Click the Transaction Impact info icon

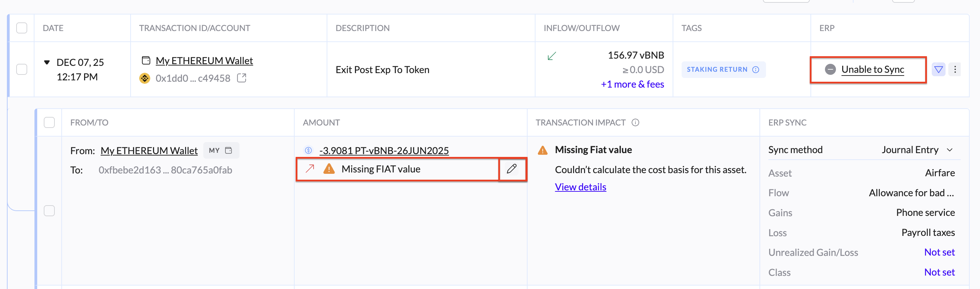(635, 123)
